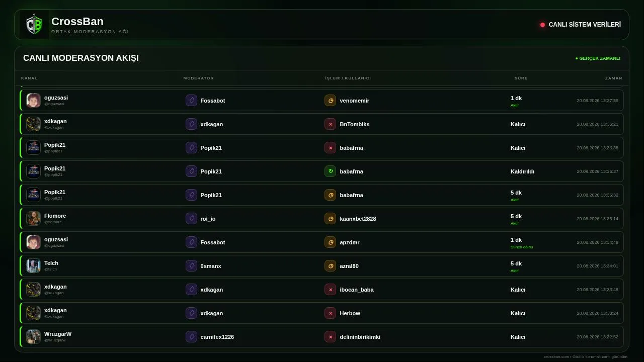Click the timeout icon next to kaanxbet2828

click(330, 219)
